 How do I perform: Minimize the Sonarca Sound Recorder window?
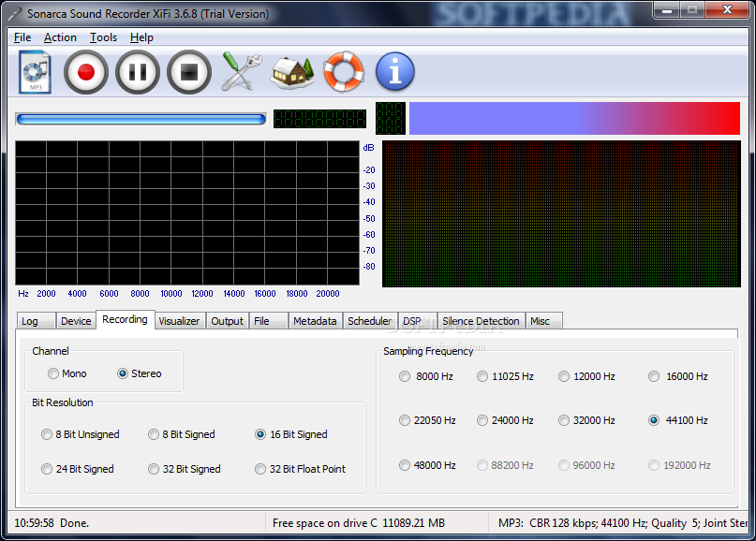667,9
